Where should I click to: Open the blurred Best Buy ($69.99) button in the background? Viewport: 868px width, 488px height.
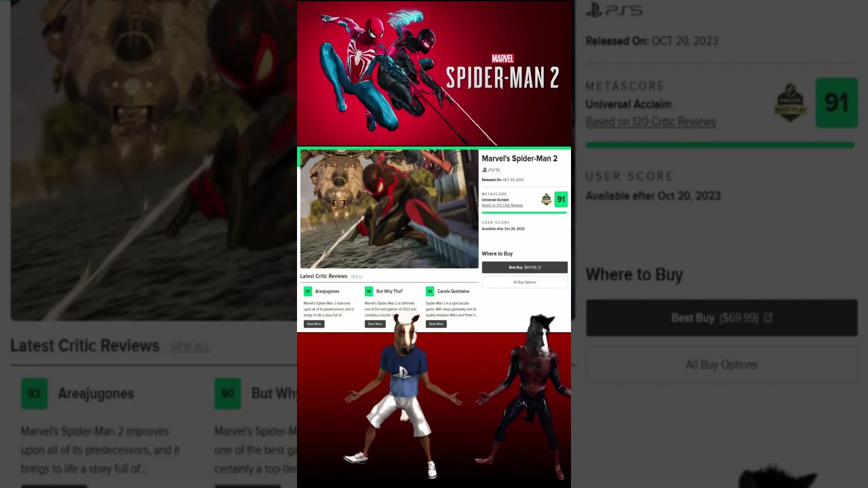(x=722, y=318)
